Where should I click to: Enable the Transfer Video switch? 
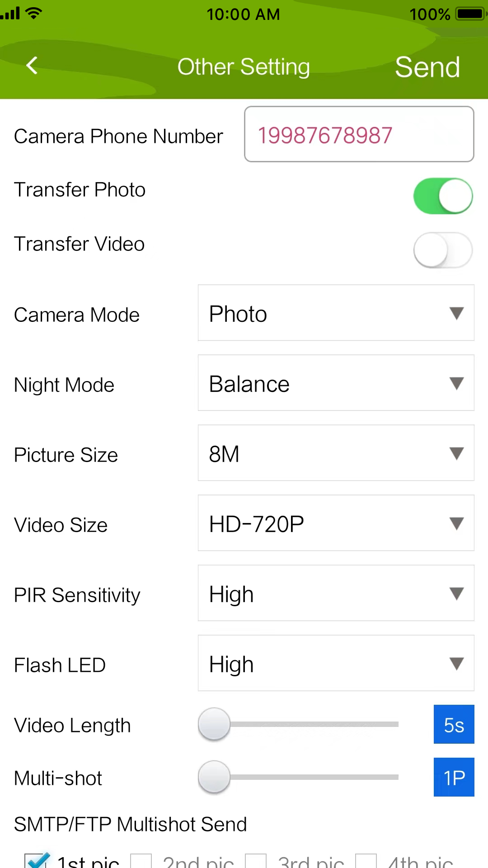tap(443, 250)
